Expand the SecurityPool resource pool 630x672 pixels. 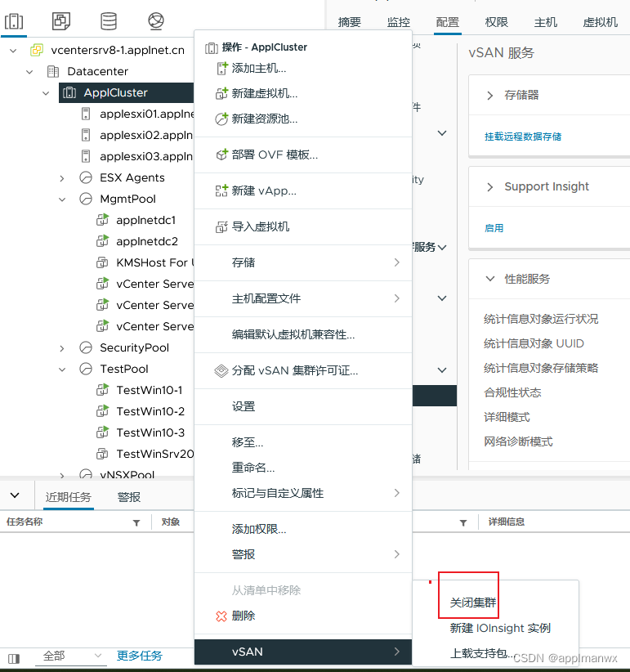coord(62,348)
